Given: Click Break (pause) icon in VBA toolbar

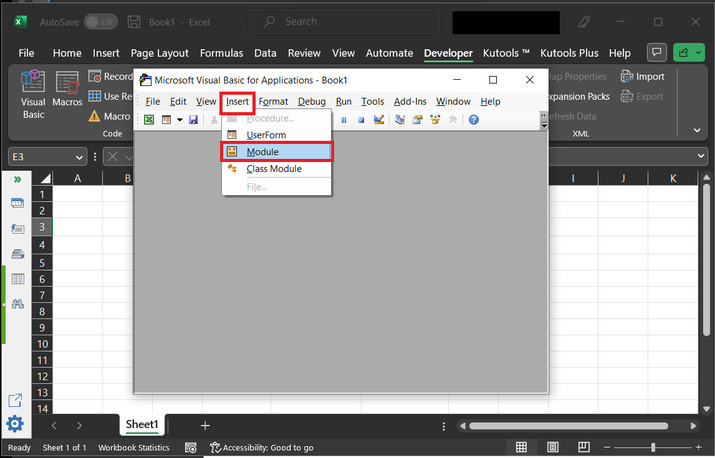Looking at the screenshot, I should pyautogui.click(x=344, y=120).
